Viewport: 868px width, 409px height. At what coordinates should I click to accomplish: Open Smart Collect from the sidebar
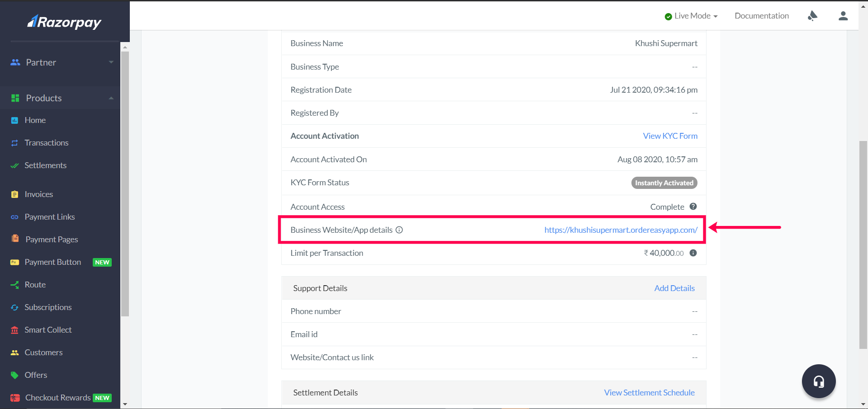coord(48,330)
